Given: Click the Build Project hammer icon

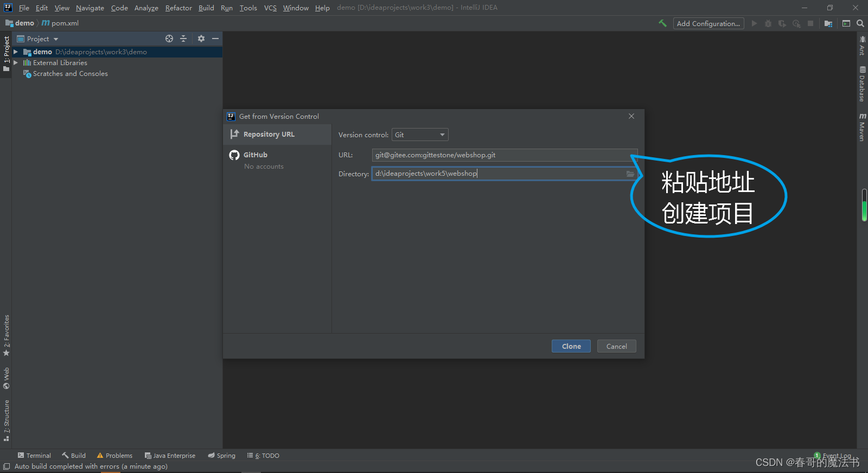Looking at the screenshot, I should click(662, 23).
